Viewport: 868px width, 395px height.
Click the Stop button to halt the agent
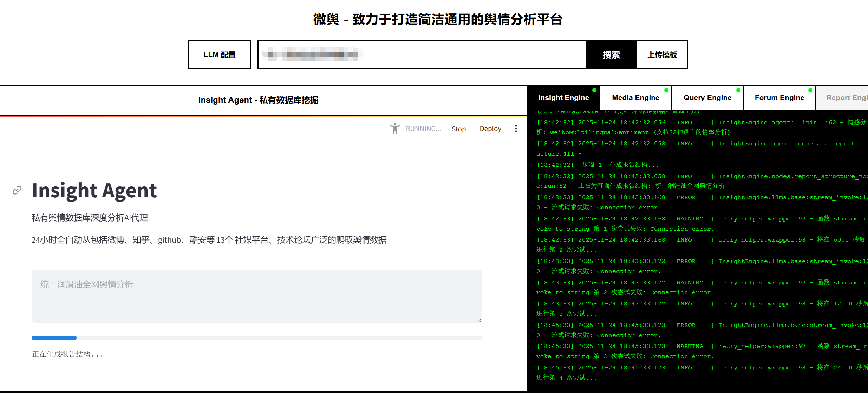[x=459, y=129]
